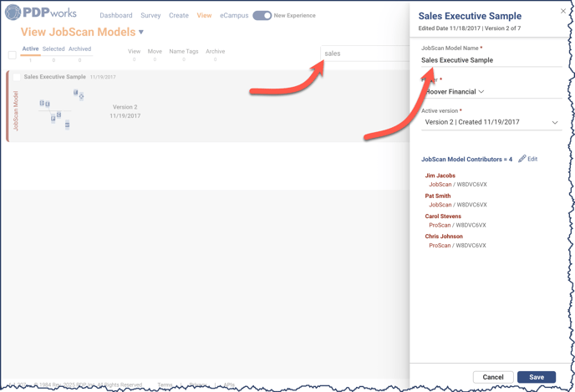
Task: Click the search box containing sales
Action: coord(364,53)
